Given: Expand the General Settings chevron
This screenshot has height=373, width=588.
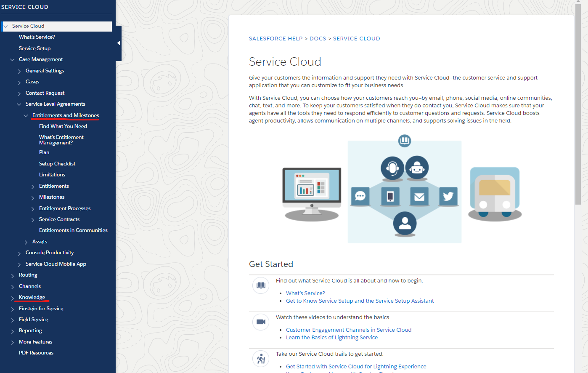Looking at the screenshot, I should tap(19, 71).
